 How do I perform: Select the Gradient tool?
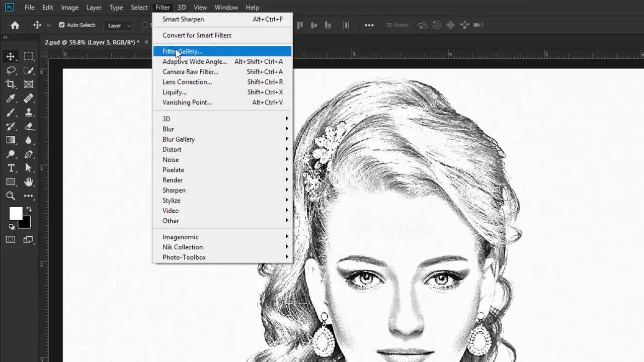pos(11,140)
